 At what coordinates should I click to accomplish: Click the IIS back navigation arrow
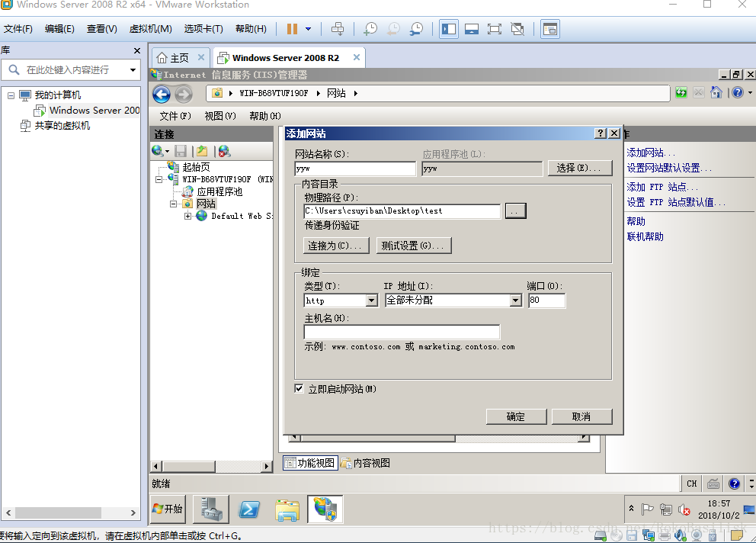pos(162,94)
